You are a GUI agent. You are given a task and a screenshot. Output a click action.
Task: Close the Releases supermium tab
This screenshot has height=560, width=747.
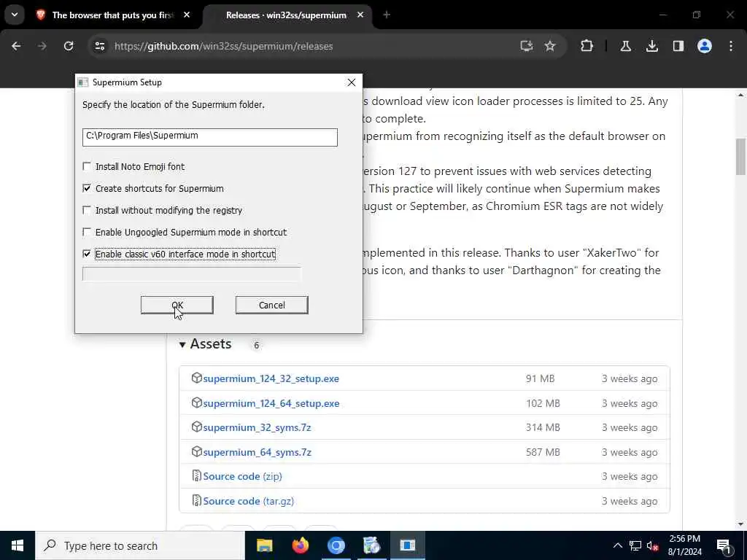click(x=360, y=15)
